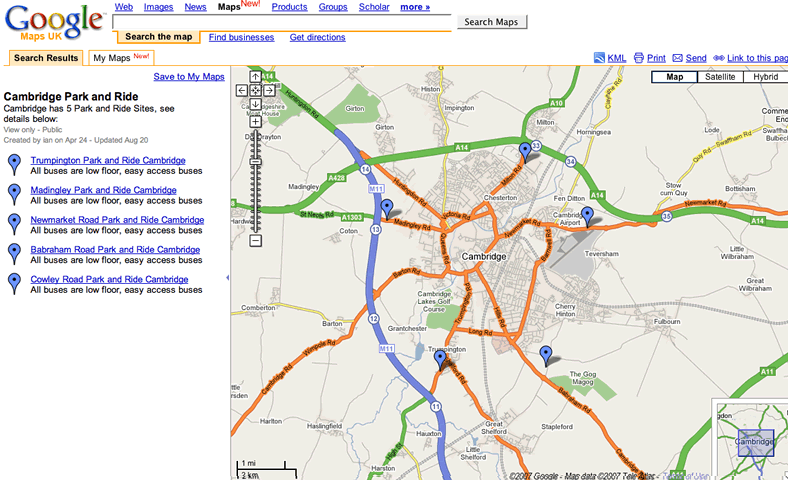Click the pin icon beside Newmarket Road Park and Ride
Viewport: 788px width, 480px height.
pyautogui.click(x=15, y=224)
